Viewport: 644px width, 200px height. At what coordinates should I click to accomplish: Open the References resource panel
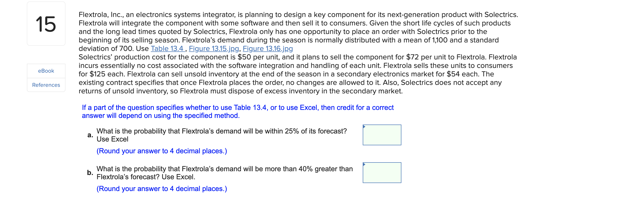(46, 85)
